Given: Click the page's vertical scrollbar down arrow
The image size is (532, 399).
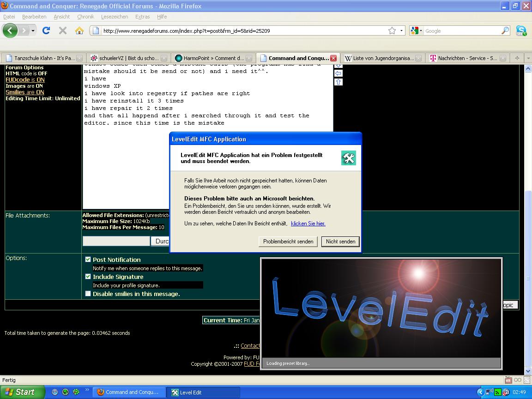Looking at the screenshot, I should [x=528, y=371].
